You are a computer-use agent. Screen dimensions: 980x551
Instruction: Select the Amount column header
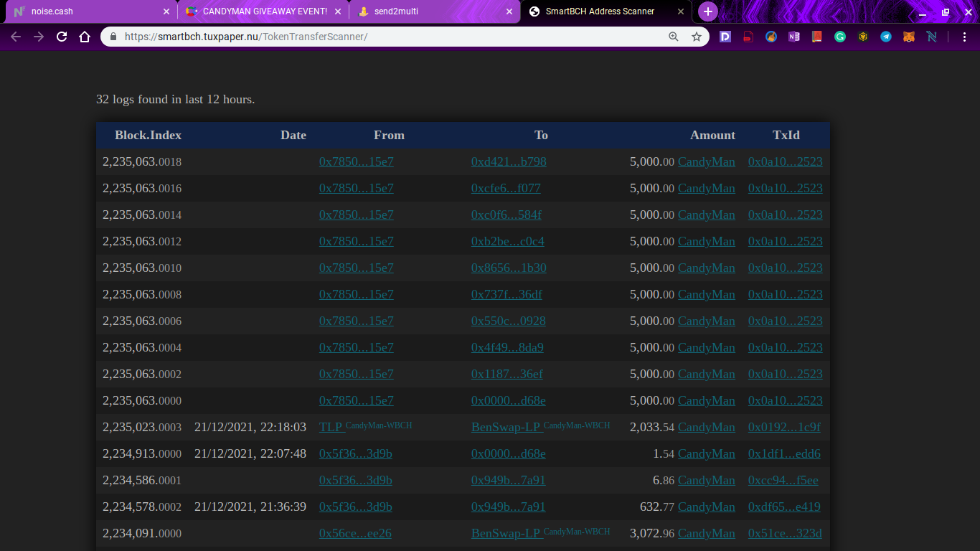coord(712,135)
